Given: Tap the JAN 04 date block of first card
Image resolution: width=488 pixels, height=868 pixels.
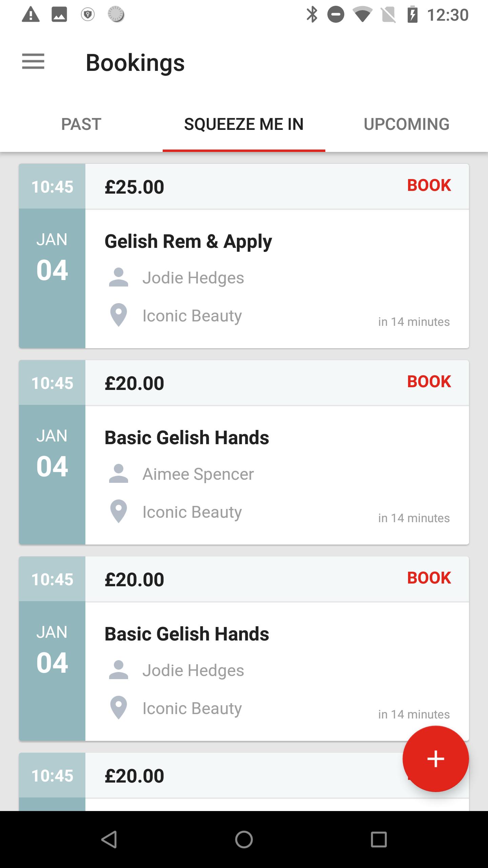Looking at the screenshot, I should pyautogui.click(x=52, y=278).
